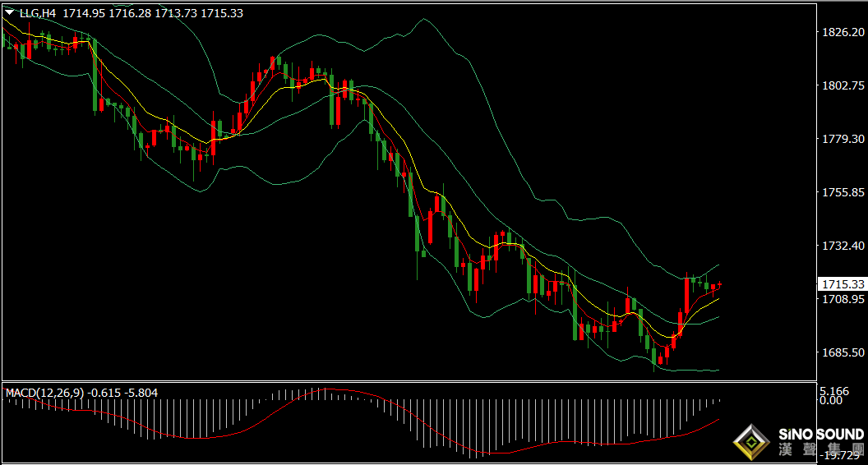This screenshot has height=465, width=868.
Task: Click the MACD 5.166 scale label
Action: pos(835,391)
